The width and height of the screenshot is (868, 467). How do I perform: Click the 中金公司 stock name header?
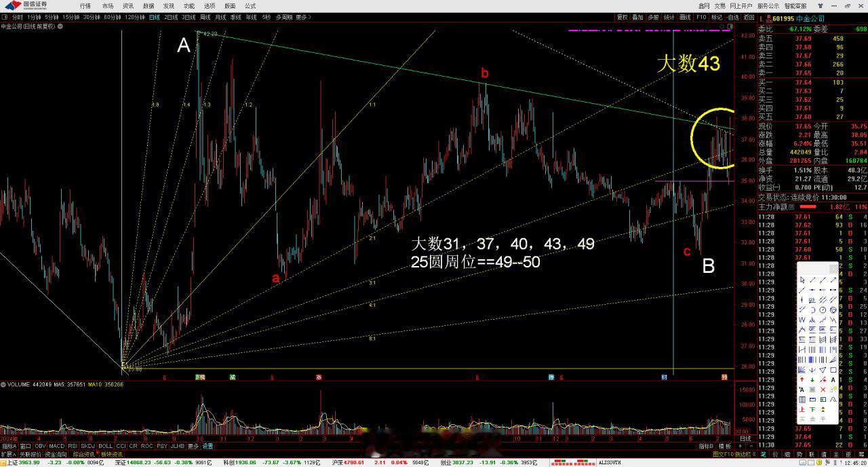pyautogui.click(x=810, y=18)
